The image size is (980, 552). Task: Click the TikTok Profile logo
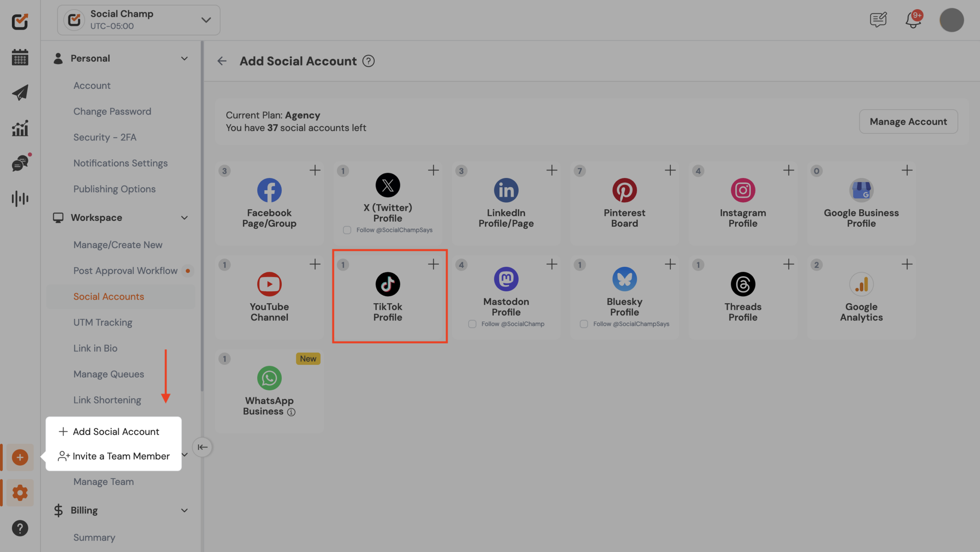(x=387, y=284)
